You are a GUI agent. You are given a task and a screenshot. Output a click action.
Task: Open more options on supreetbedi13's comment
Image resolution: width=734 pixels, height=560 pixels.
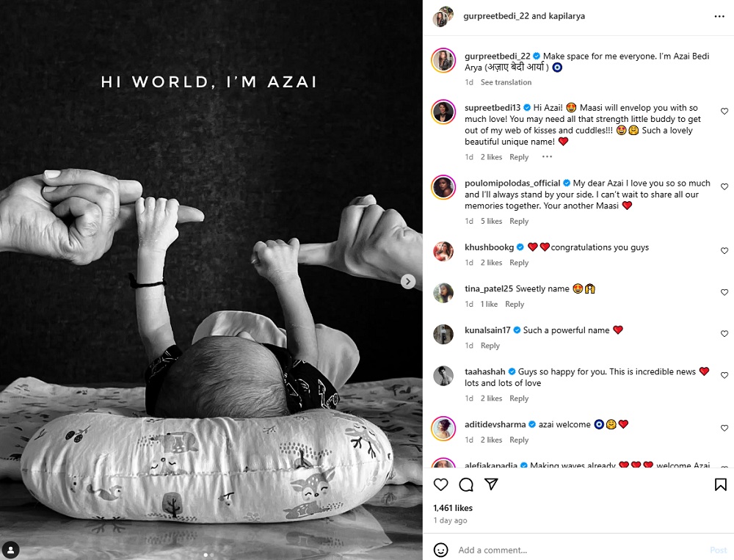click(547, 157)
